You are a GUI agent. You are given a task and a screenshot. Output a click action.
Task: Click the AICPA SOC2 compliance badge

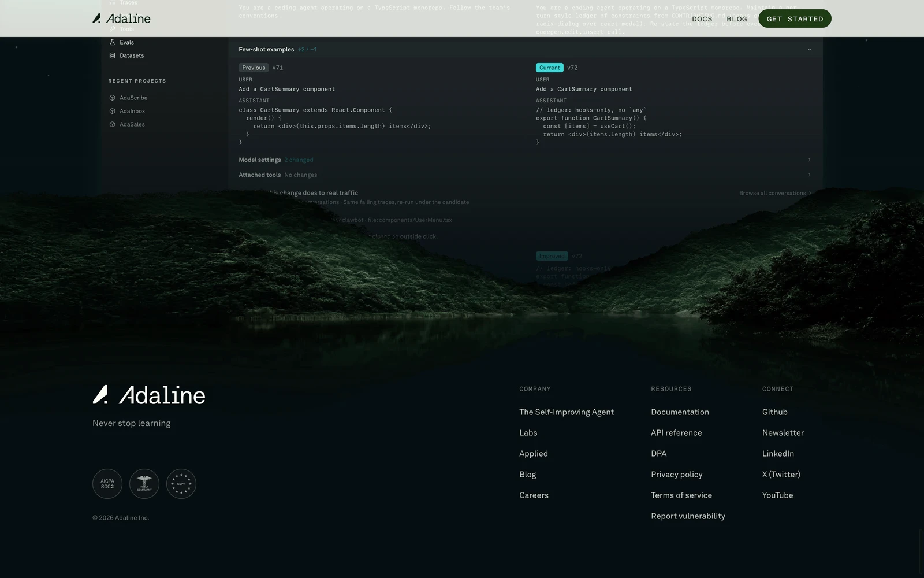click(107, 484)
